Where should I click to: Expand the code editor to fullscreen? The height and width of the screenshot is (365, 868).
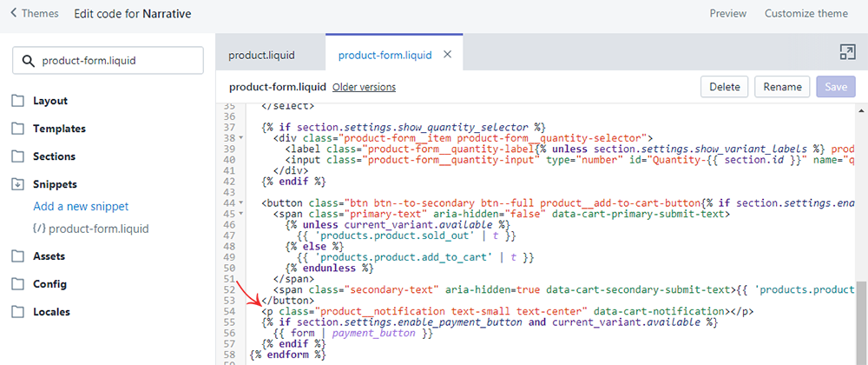pos(847,52)
